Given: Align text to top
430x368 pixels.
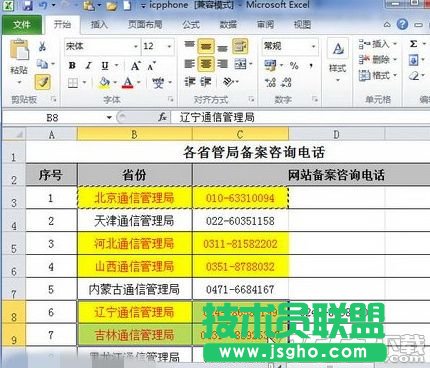Looking at the screenshot, I should pos(189,46).
